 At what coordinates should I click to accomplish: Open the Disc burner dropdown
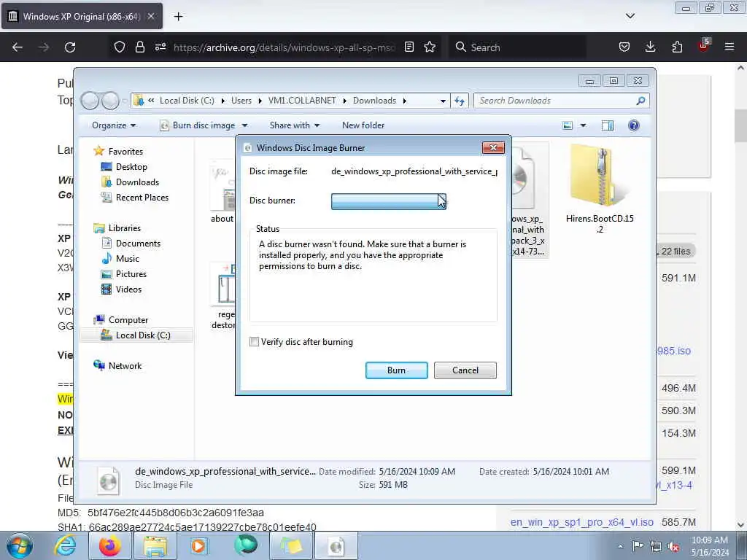click(389, 201)
